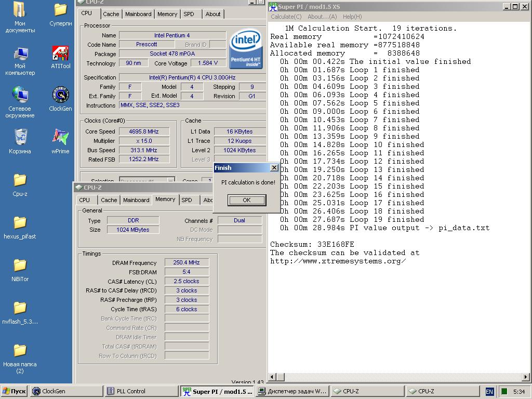The width and height of the screenshot is (532, 399).
Task: Switch to Mainboard tab in upper CPU-Z
Action: coord(138,14)
